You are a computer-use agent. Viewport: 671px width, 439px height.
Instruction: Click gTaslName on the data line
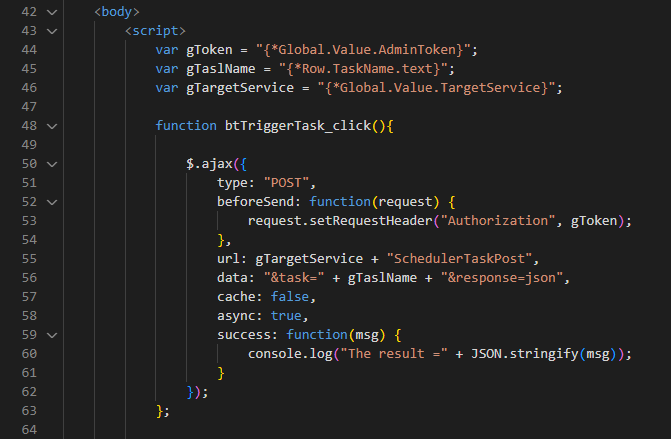pyautogui.click(x=383, y=278)
